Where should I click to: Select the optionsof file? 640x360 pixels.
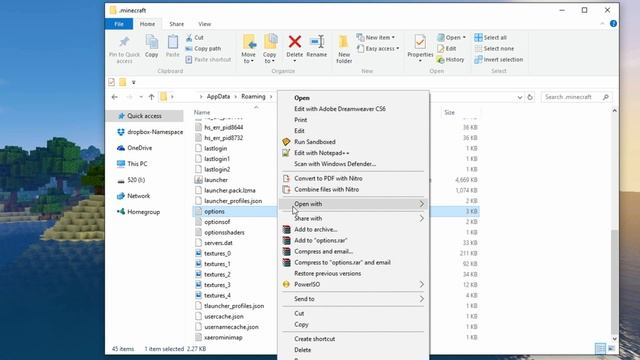[x=217, y=222]
